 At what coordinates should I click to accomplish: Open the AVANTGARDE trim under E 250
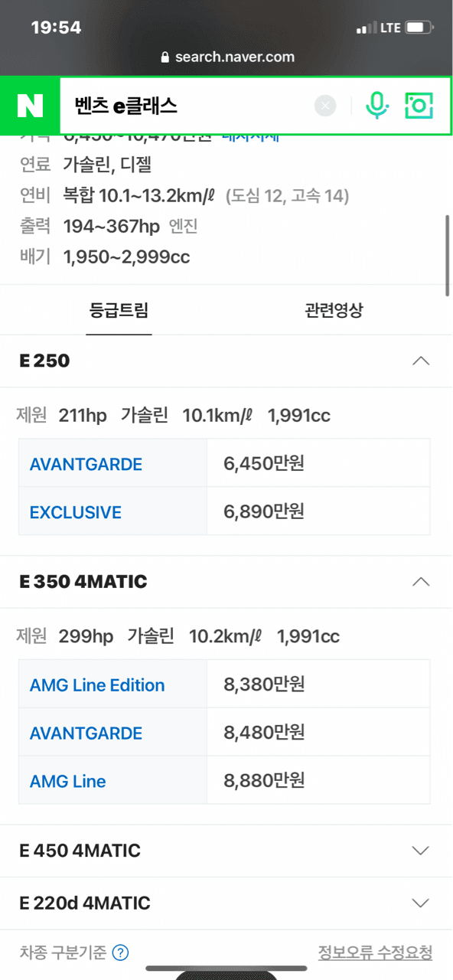(86, 463)
